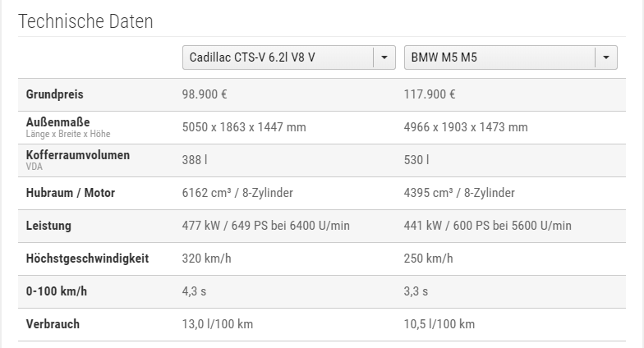This screenshot has width=644, height=348.
Task: Click the Länge x Breite x Höhe subtitle
Action: click(68, 134)
